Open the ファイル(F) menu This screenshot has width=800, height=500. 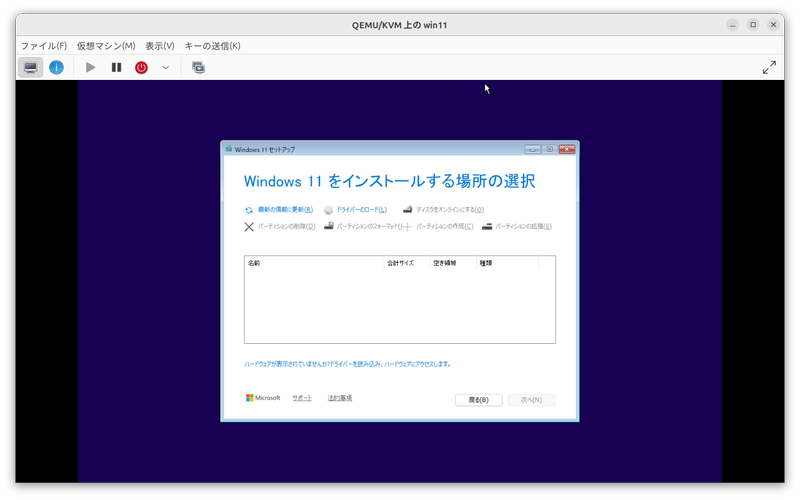click(x=44, y=46)
